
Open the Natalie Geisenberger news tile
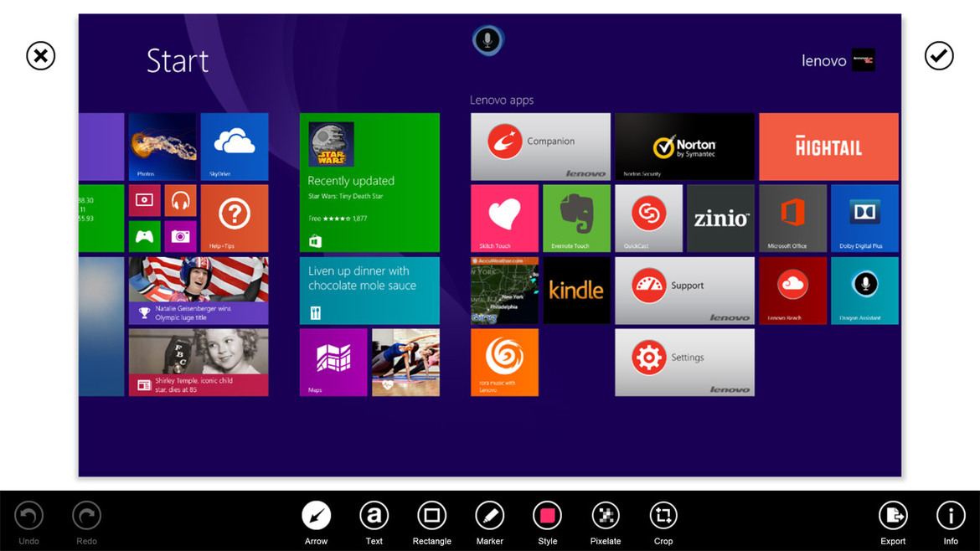click(x=199, y=291)
